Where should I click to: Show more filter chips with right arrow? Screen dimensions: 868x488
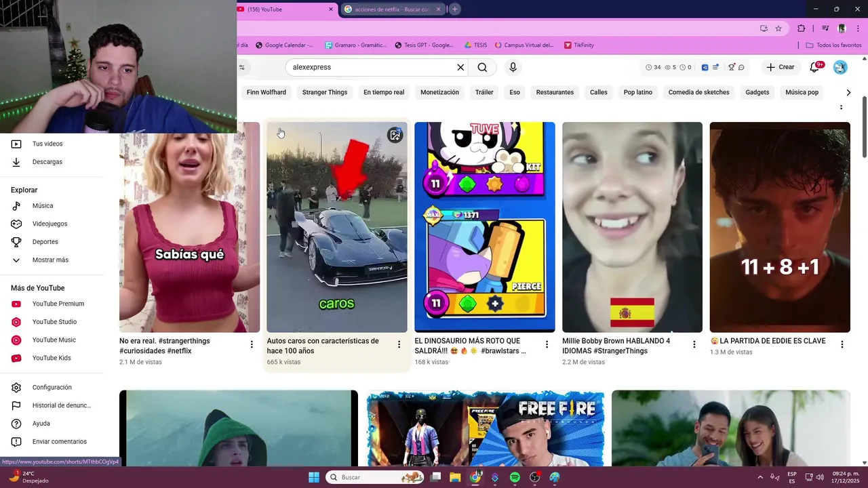pyautogui.click(x=848, y=92)
